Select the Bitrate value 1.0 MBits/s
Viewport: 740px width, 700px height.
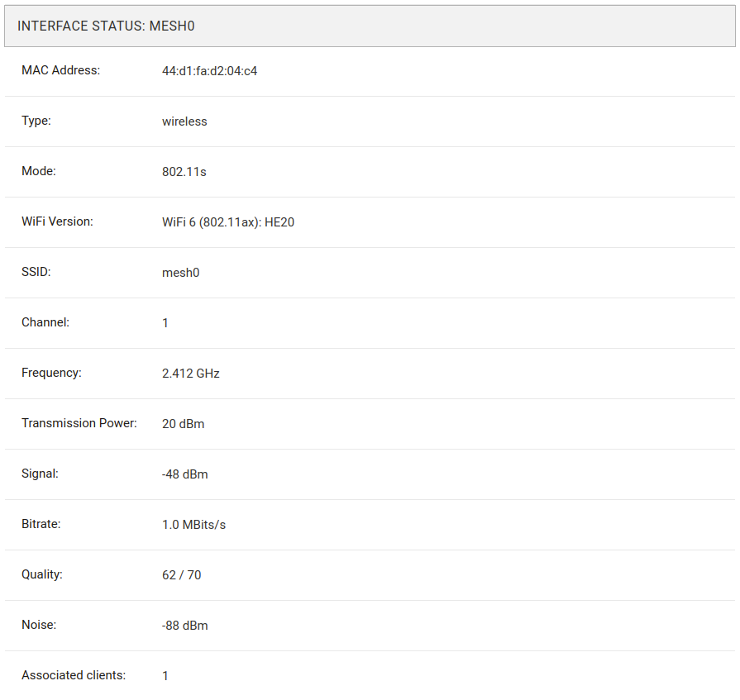[x=193, y=525]
